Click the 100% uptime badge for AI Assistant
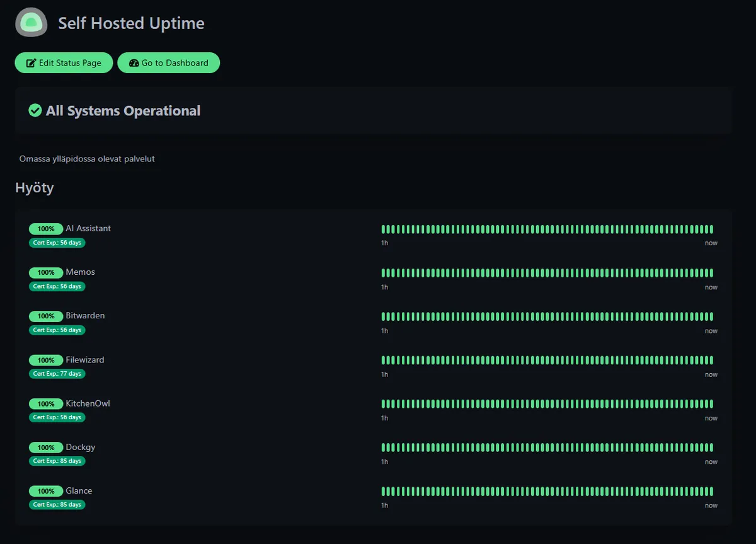Image resolution: width=756 pixels, height=544 pixels. (46, 229)
